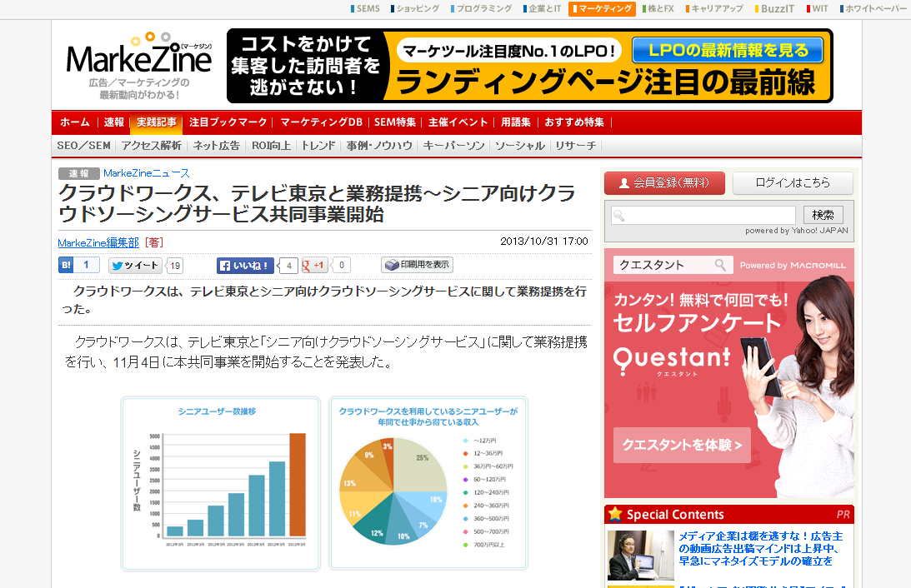The image size is (911, 588).
Task: Open おすすめ特集 menu item
Action: point(574,122)
